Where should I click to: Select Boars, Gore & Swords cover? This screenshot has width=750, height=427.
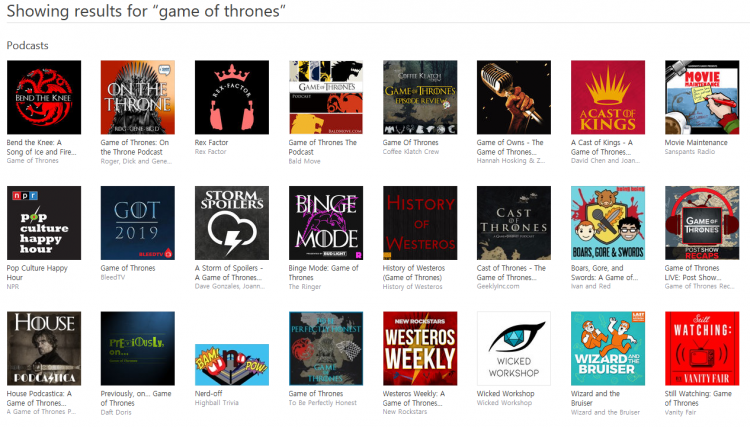[x=608, y=223]
